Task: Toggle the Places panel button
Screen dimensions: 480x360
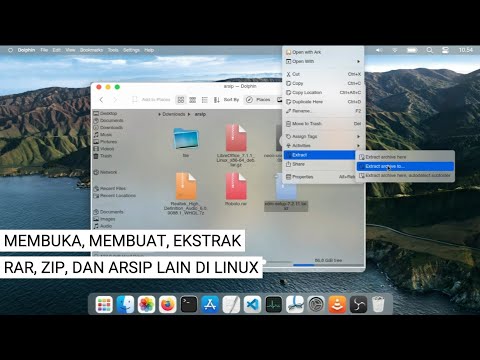Action: click(x=258, y=100)
